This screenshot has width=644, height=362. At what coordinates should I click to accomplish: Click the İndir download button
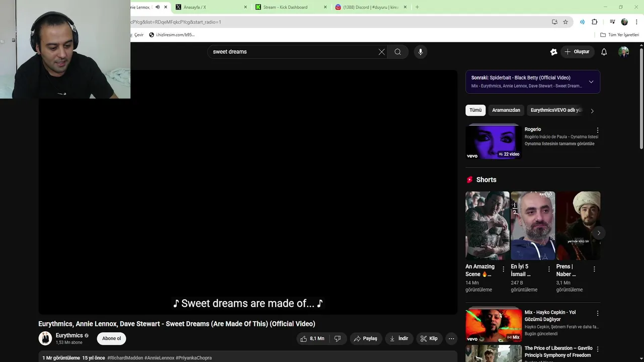click(399, 339)
